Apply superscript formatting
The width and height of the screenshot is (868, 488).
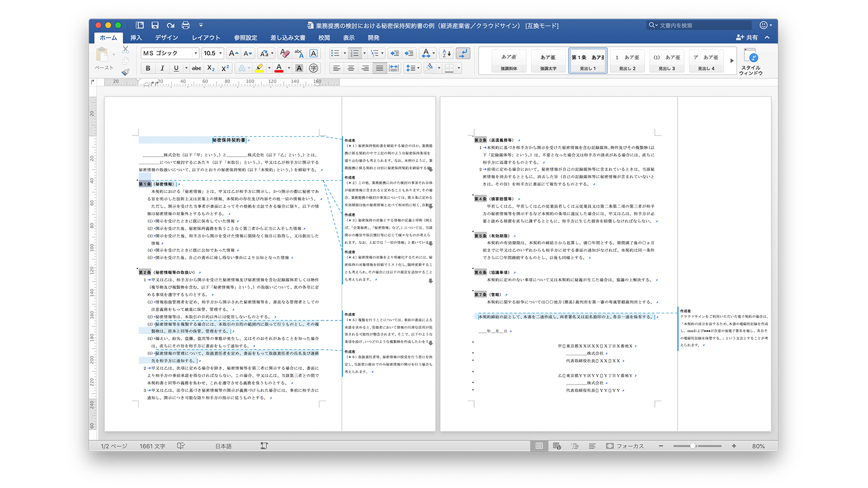(225, 68)
